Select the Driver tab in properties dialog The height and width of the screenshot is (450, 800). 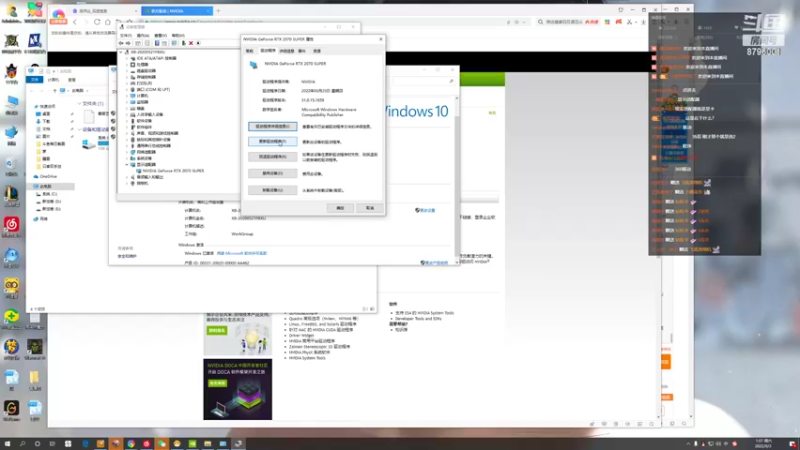tap(268, 51)
